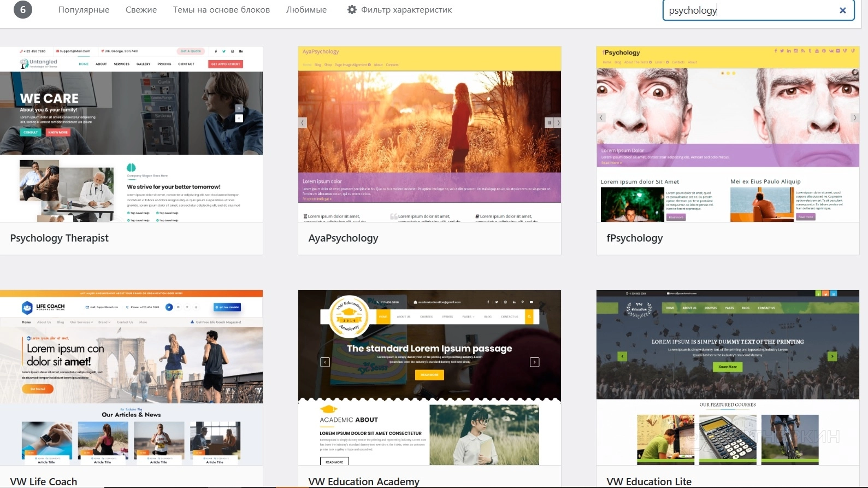
Task: Open the VW Life Coach theme screenshot
Action: [131, 378]
